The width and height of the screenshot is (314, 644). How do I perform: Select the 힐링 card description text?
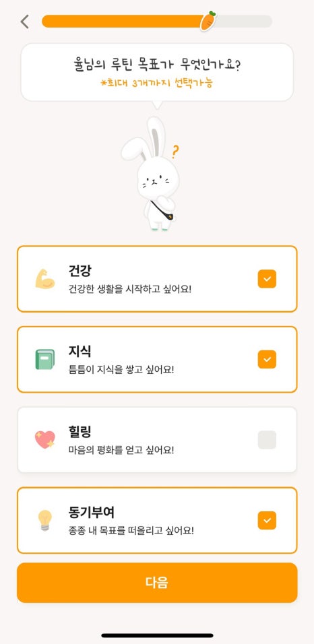pos(121,451)
